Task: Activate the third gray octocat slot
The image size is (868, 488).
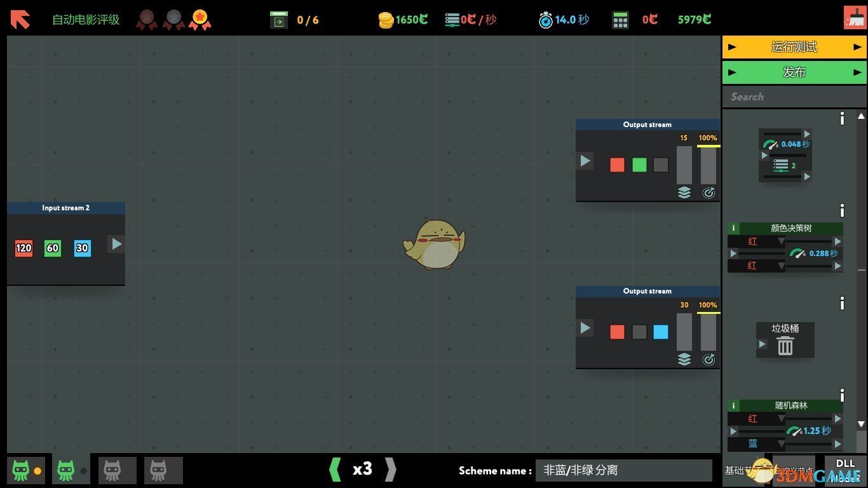Action: click(x=112, y=471)
